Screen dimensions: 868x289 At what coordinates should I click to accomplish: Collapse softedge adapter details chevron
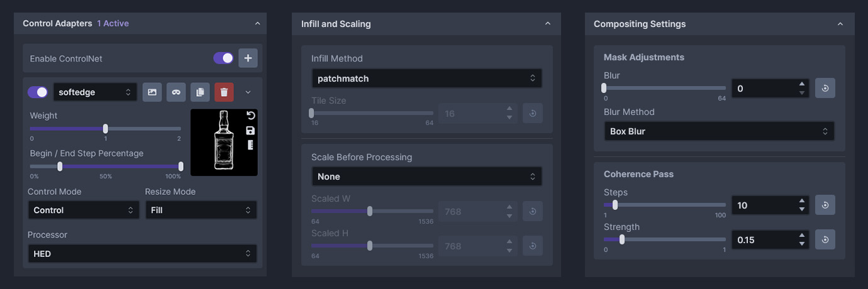(x=248, y=92)
